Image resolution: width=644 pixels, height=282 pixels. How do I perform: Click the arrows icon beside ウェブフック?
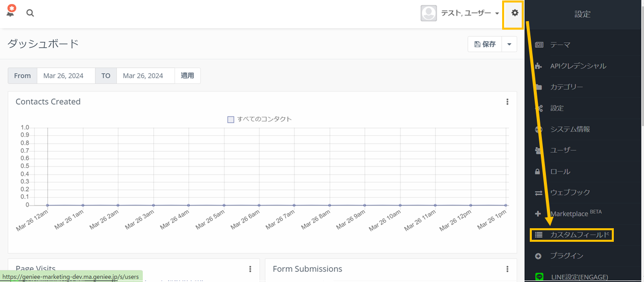tap(539, 193)
